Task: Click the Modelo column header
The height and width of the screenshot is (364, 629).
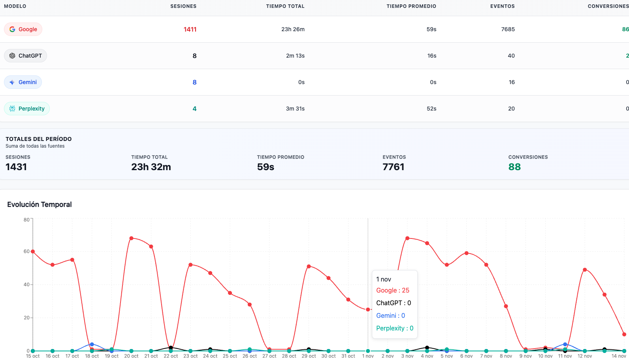Action: point(15,6)
